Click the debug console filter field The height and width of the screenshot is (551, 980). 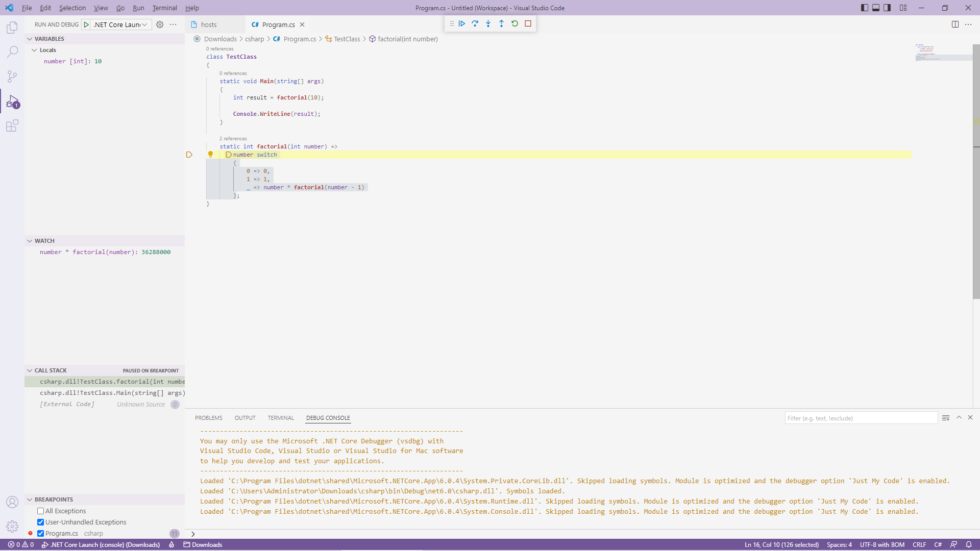click(x=861, y=418)
